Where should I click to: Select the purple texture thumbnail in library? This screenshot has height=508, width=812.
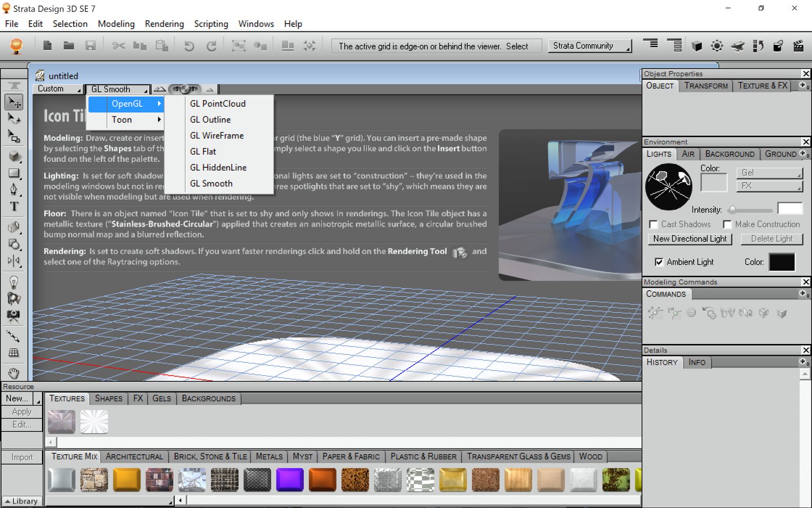289,480
